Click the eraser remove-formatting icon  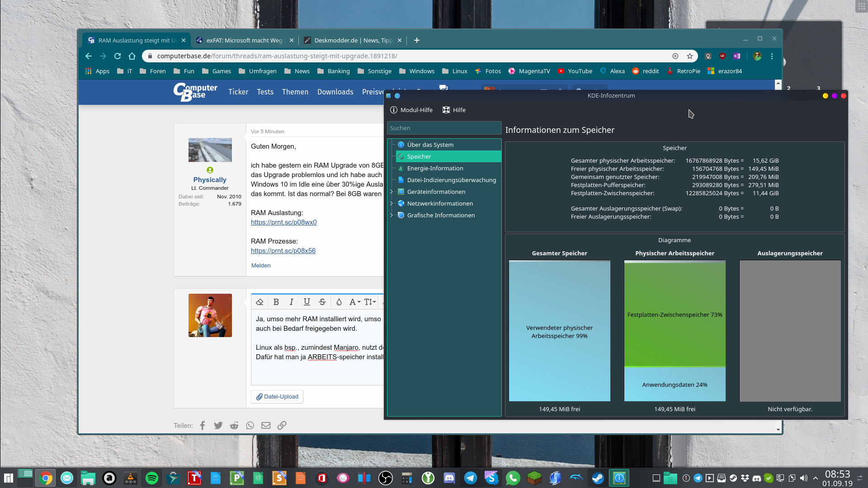pyautogui.click(x=259, y=302)
